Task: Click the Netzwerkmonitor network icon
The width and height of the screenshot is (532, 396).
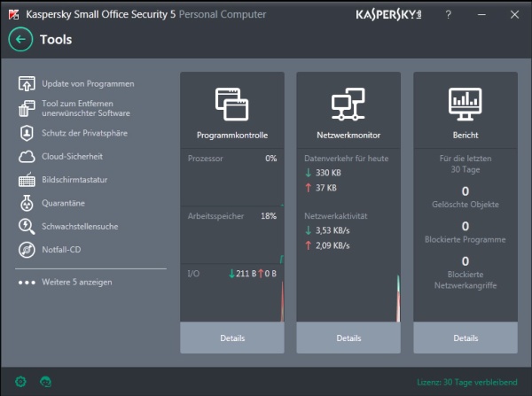Action: point(348,104)
